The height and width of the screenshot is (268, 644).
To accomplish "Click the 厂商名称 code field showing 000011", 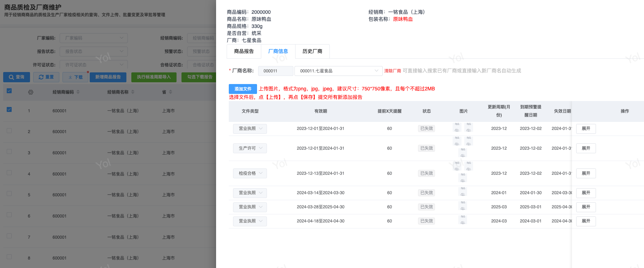I will [275, 71].
